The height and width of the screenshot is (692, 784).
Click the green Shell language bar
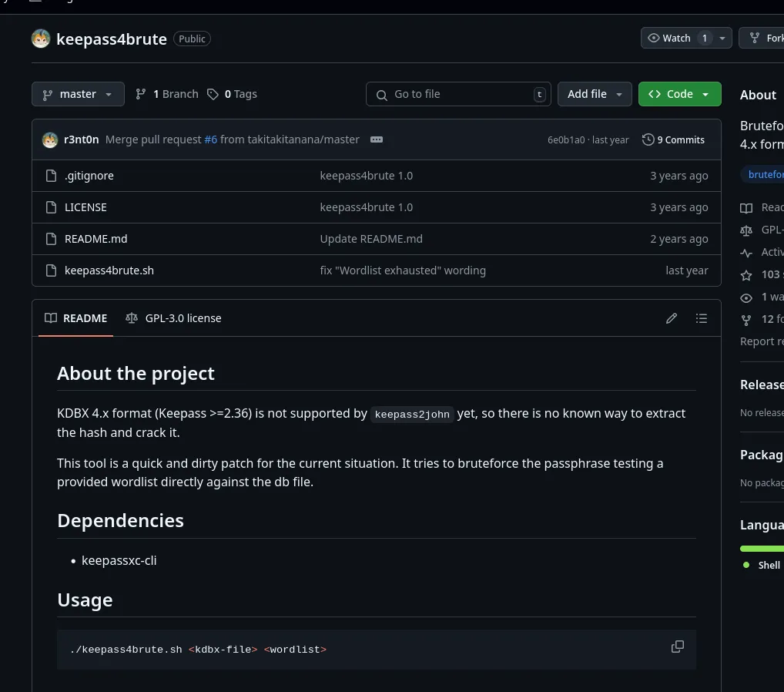click(x=762, y=548)
